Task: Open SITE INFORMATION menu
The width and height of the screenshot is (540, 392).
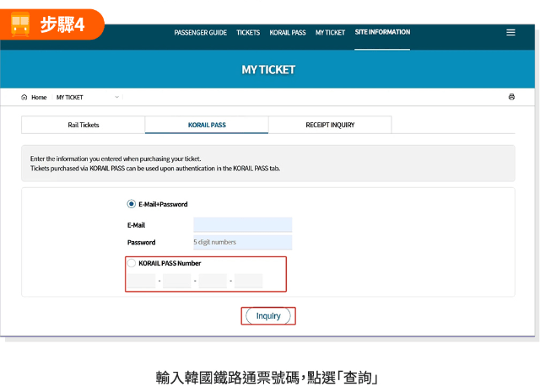Action: (x=382, y=32)
